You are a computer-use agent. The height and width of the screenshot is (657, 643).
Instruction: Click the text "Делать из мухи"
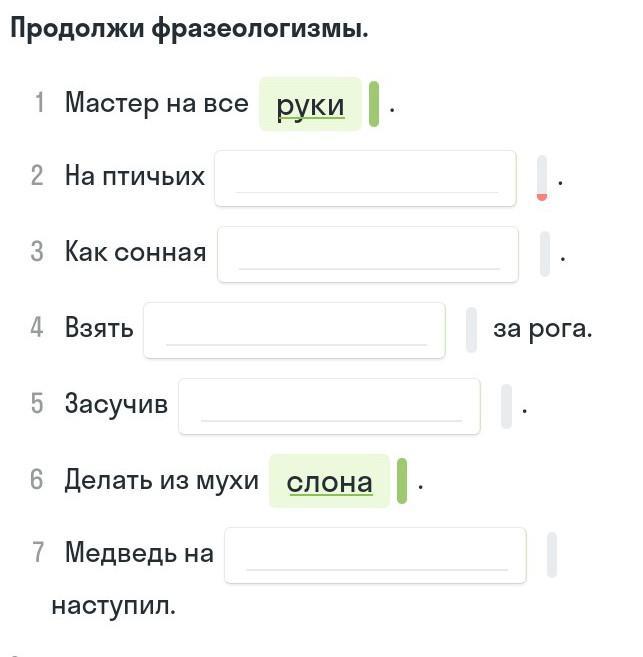click(x=161, y=480)
